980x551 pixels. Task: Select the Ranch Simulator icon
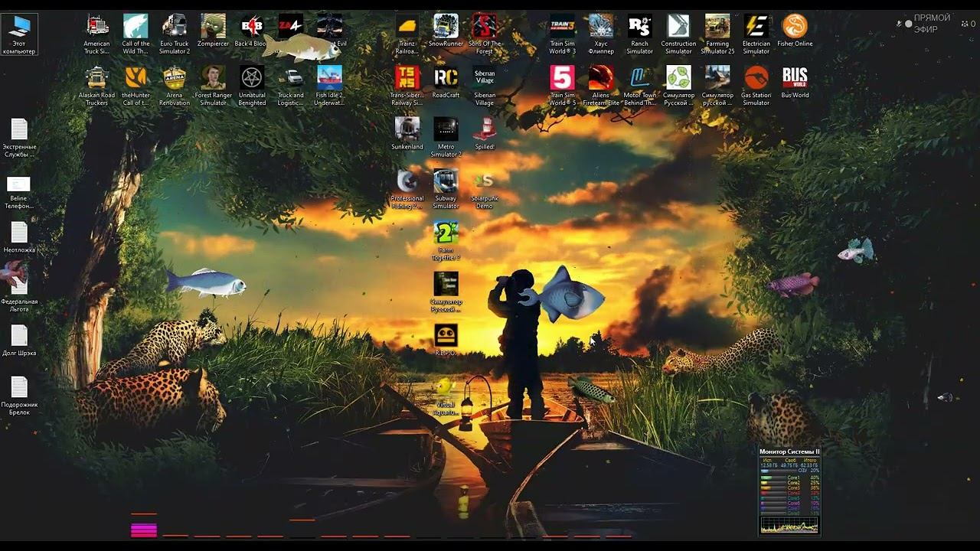(x=639, y=34)
